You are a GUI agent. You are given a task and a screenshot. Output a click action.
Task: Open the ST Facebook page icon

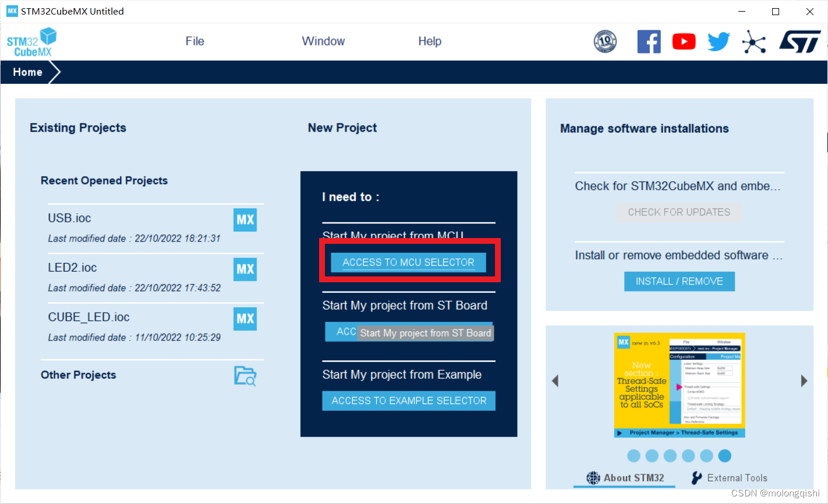click(649, 41)
